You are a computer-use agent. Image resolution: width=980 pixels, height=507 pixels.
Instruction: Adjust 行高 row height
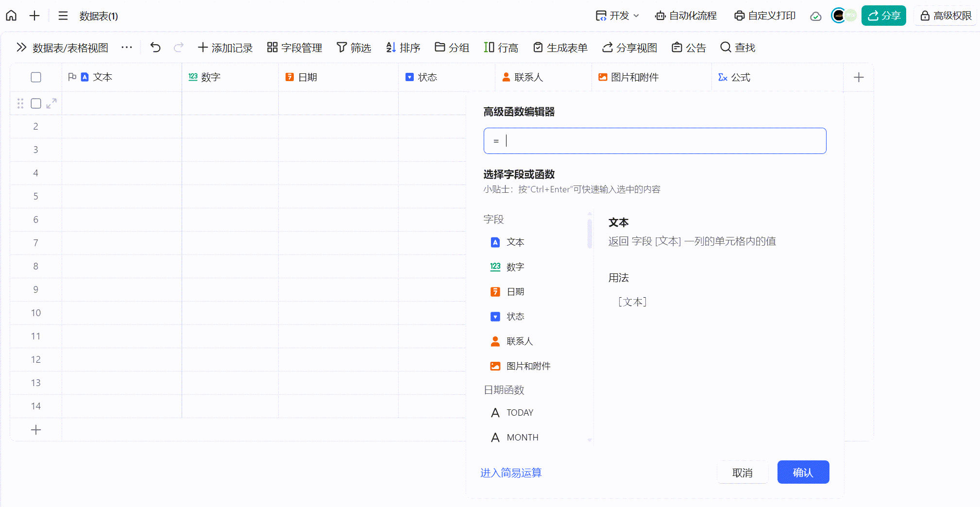(x=501, y=47)
